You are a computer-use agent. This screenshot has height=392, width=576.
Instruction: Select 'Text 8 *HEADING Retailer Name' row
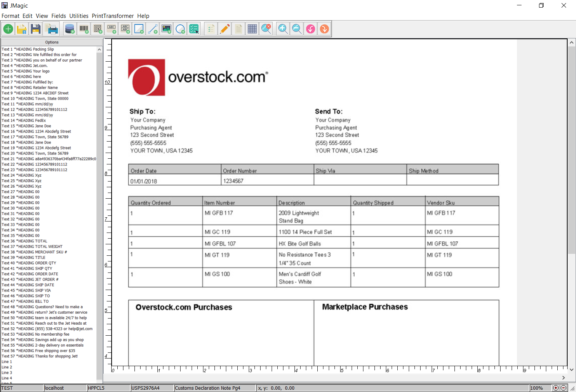(x=49, y=88)
